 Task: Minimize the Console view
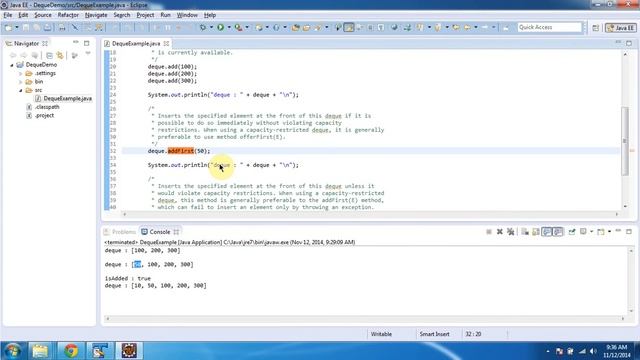point(618,231)
